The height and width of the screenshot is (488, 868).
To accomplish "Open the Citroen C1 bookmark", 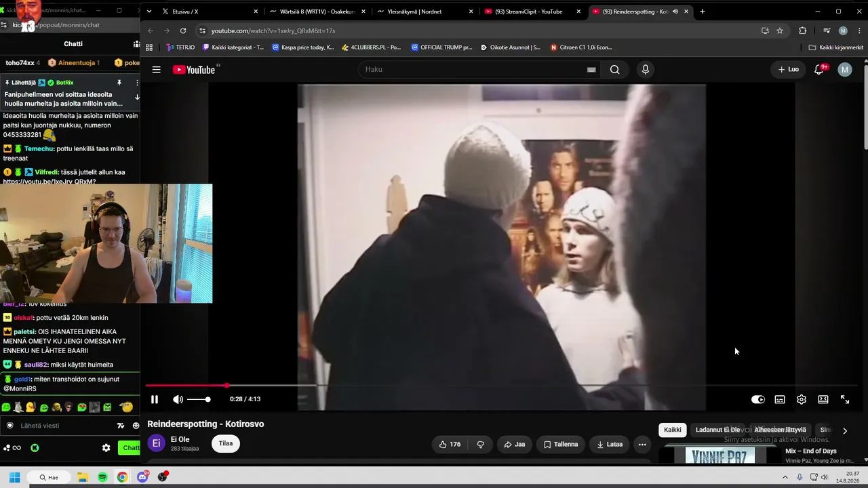I will click(x=581, y=47).
